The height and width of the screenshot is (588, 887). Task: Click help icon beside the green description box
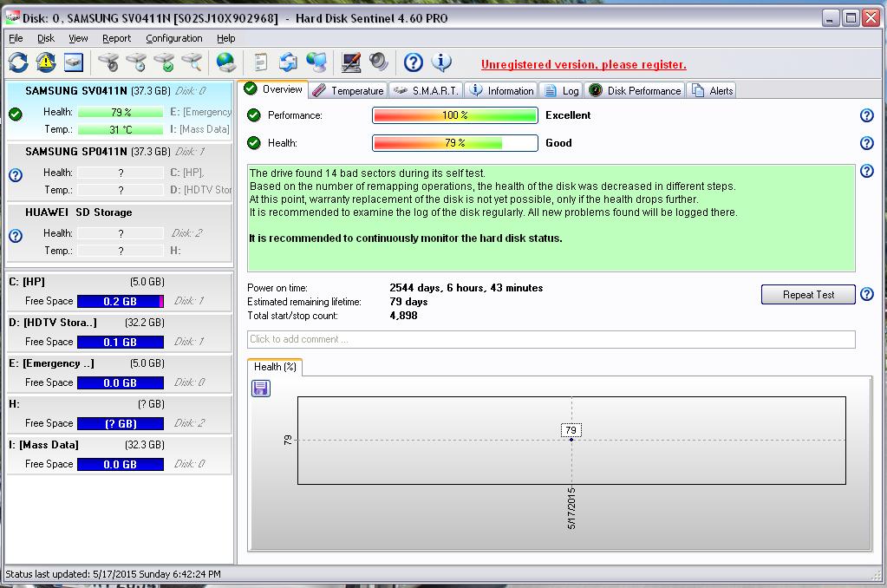[867, 171]
